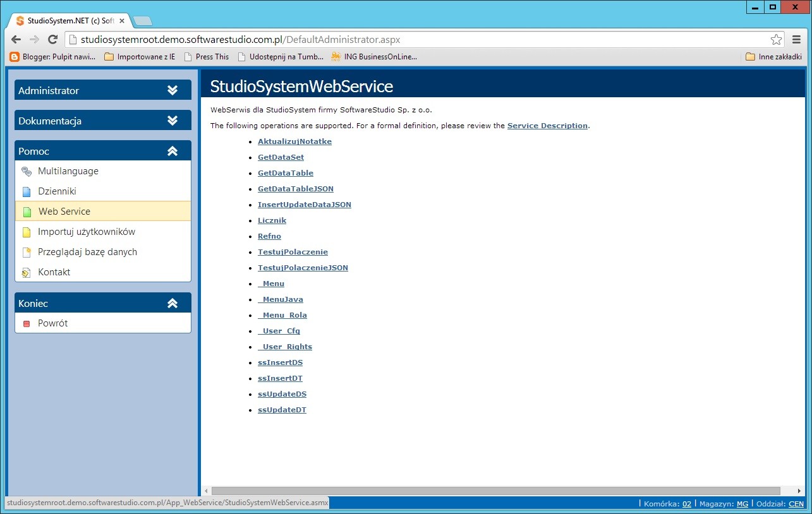Open the Chrome hamburger menu
The image size is (812, 514).
pyautogui.click(x=796, y=39)
